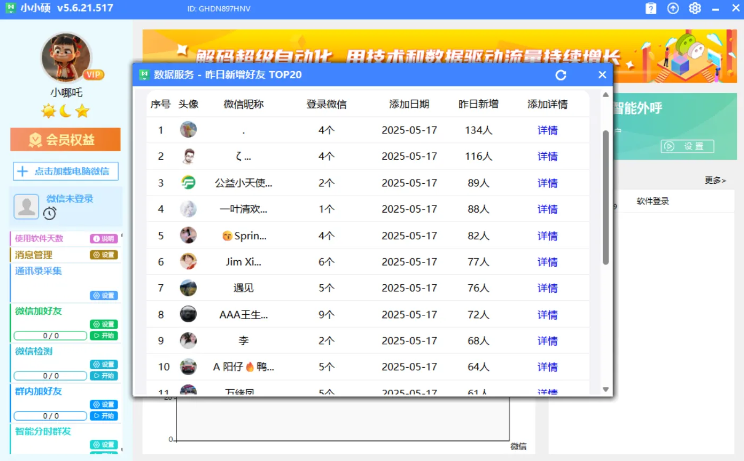This screenshot has height=461, width=744.
Task: Open 设置 for 群内加好友
Action: tap(103, 405)
